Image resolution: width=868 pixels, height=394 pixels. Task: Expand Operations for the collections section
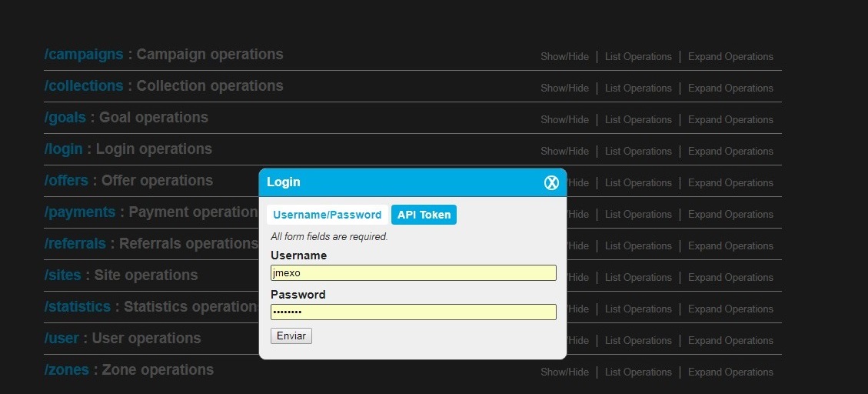pyautogui.click(x=730, y=88)
